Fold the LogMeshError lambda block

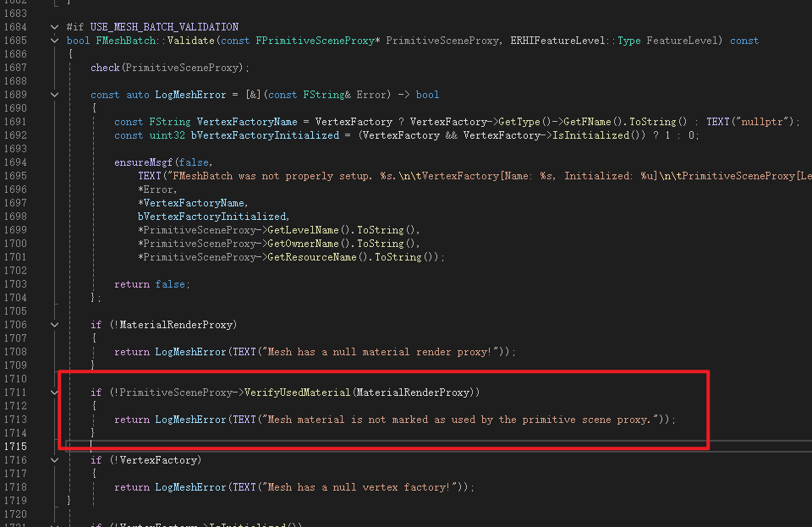point(55,95)
